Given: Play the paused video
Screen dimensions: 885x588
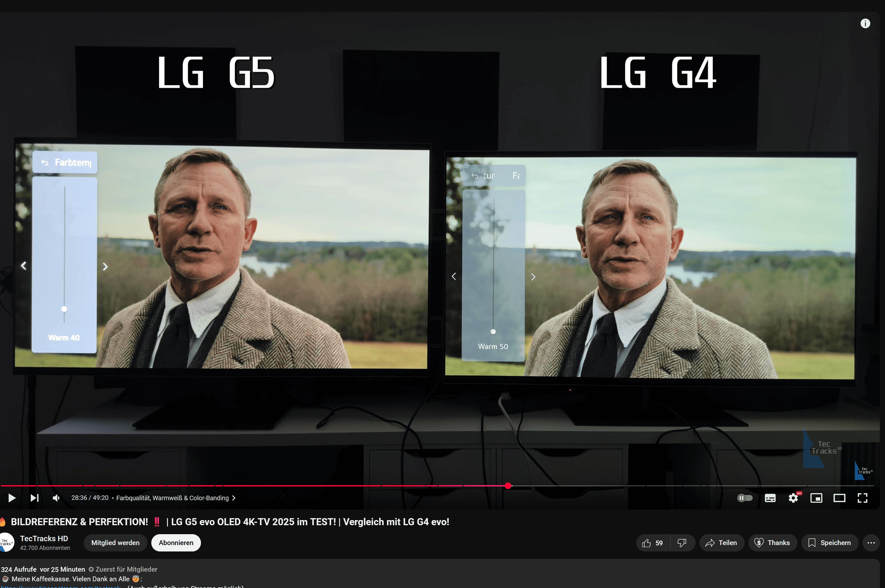Looking at the screenshot, I should click(x=12, y=498).
